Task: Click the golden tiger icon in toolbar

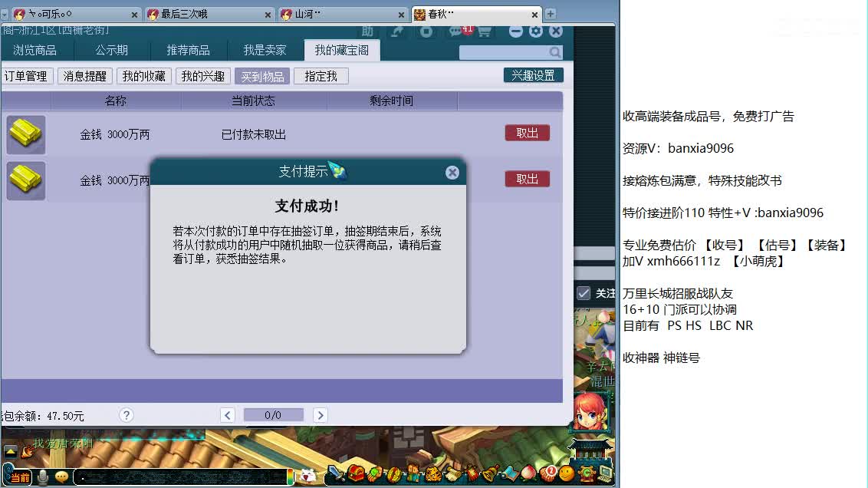Action: pos(433,473)
